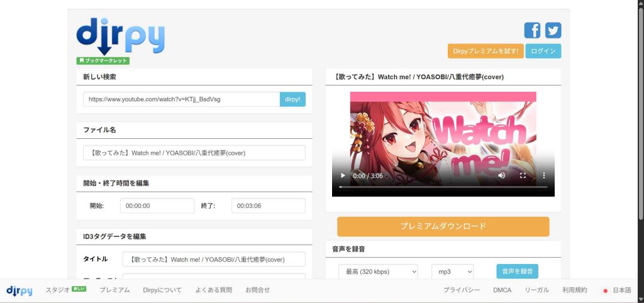Click the ブックマークレット green badge
644x303 pixels.
103,61
